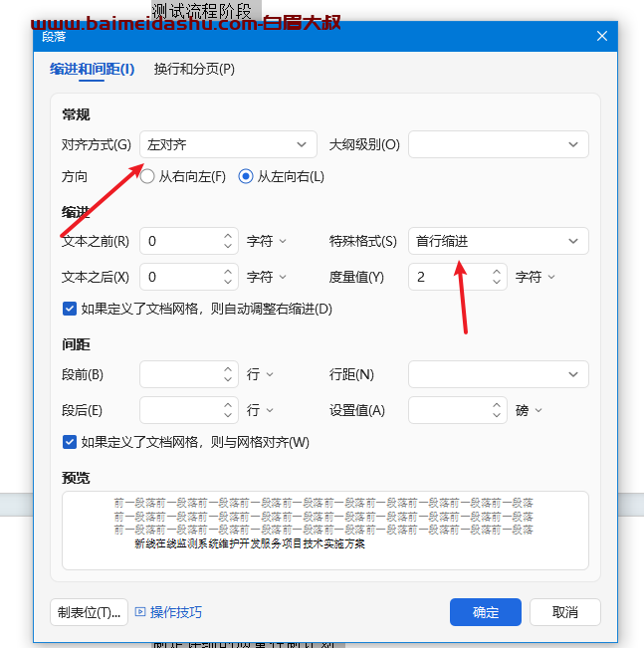Viewport: 644px width, 648px height.
Task: Open the 特殊格式 dropdown list
Action: click(498, 241)
